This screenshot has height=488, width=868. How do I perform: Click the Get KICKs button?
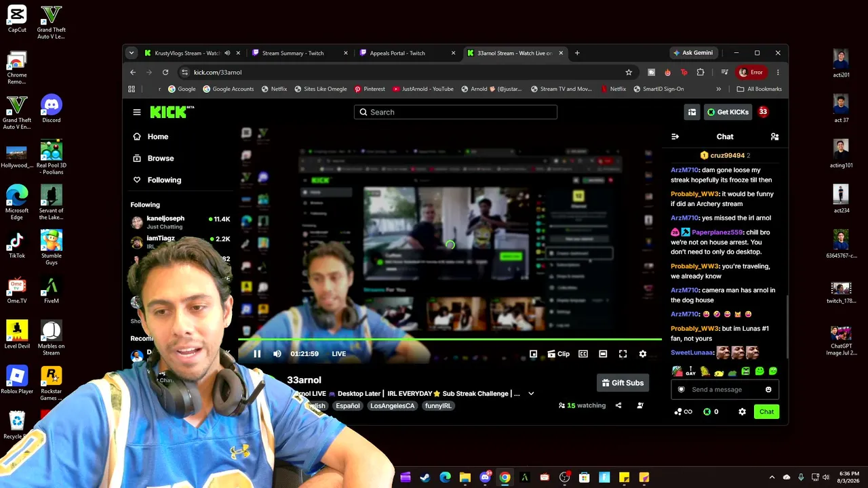coord(728,112)
